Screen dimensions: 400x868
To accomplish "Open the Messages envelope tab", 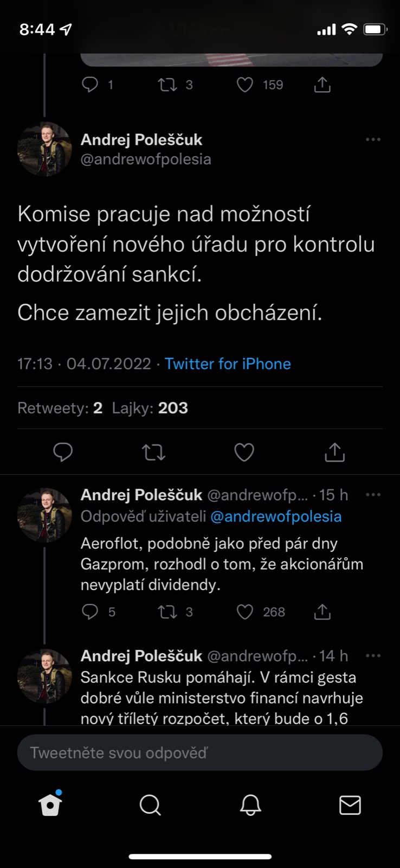I will coord(350,805).
